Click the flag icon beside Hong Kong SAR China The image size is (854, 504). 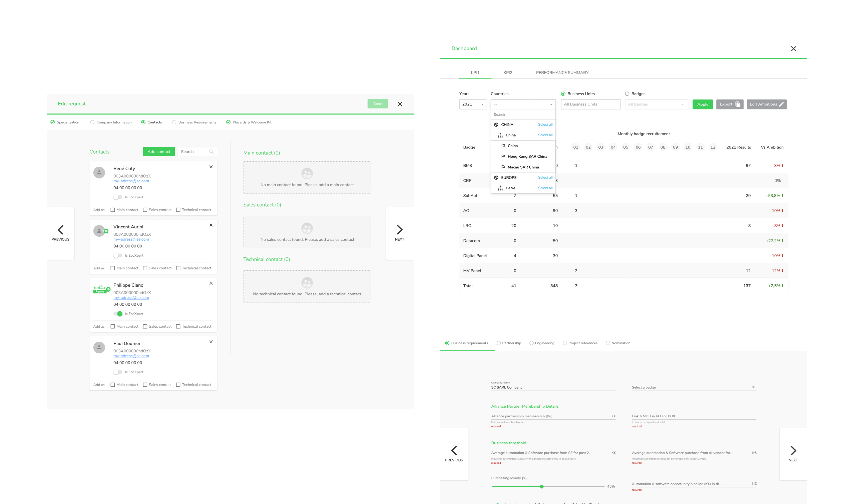pyautogui.click(x=503, y=156)
